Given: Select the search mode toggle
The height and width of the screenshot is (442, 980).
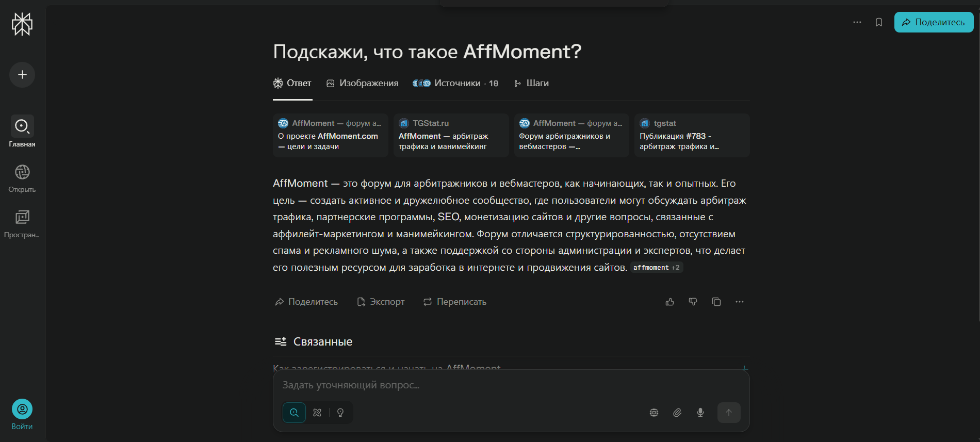Looking at the screenshot, I should [x=294, y=413].
